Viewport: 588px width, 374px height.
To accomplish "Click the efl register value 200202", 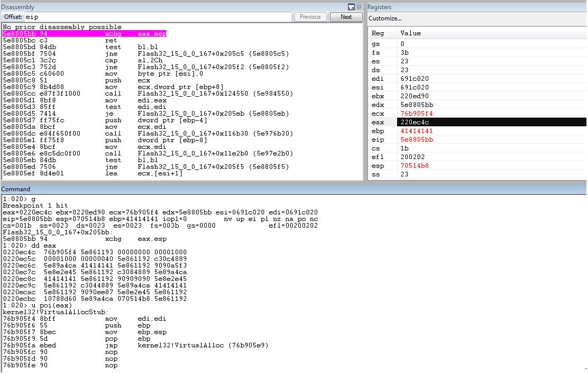I will [x=412, y=157].
